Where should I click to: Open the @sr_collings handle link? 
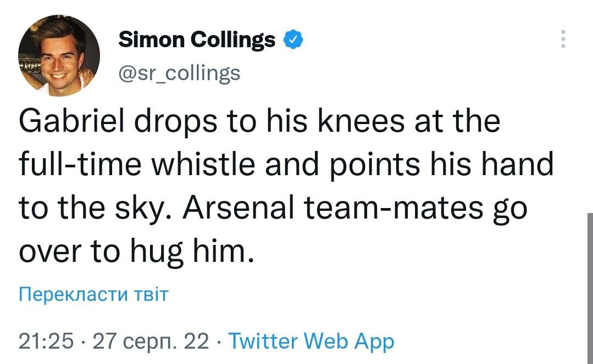[180, 72]
